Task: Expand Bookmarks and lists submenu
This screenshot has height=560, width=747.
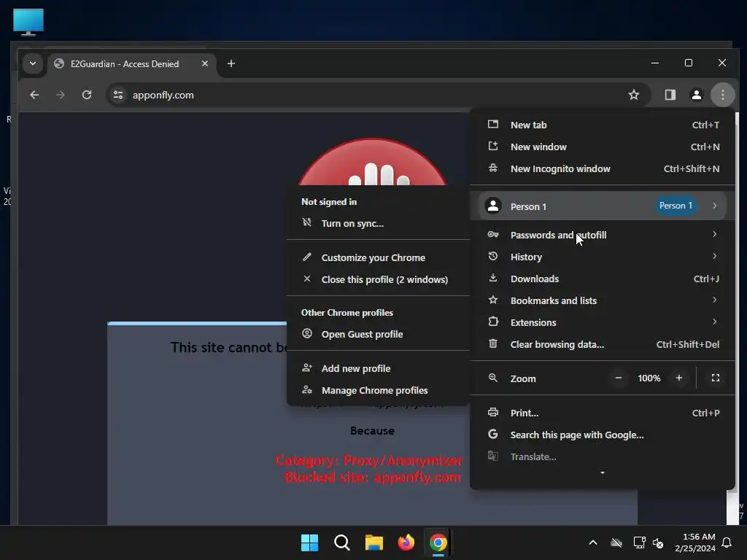Action: [x=602, y=300]
